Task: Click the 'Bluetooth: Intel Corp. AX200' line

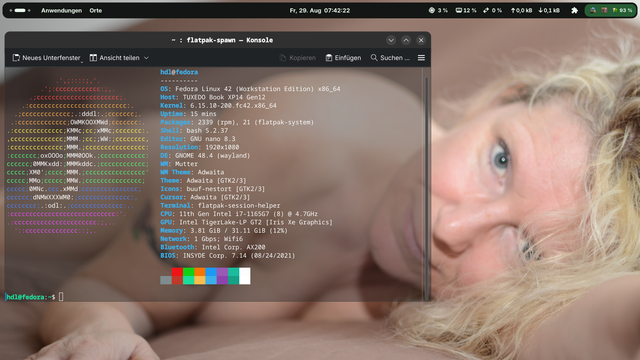Action: pyautogui.click(x=213, y=247)
